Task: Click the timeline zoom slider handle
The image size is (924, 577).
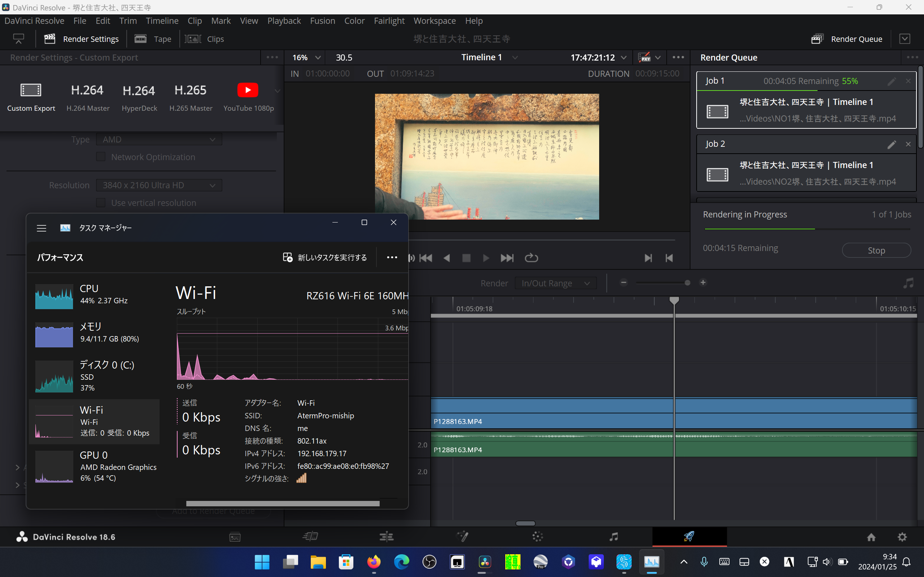Action: (x=687, y=283)
